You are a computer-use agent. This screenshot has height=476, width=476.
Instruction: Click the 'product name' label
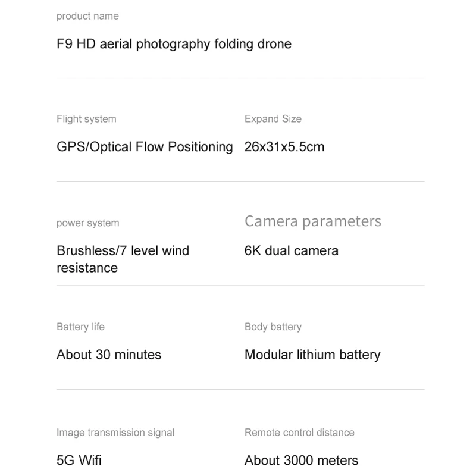87,17
